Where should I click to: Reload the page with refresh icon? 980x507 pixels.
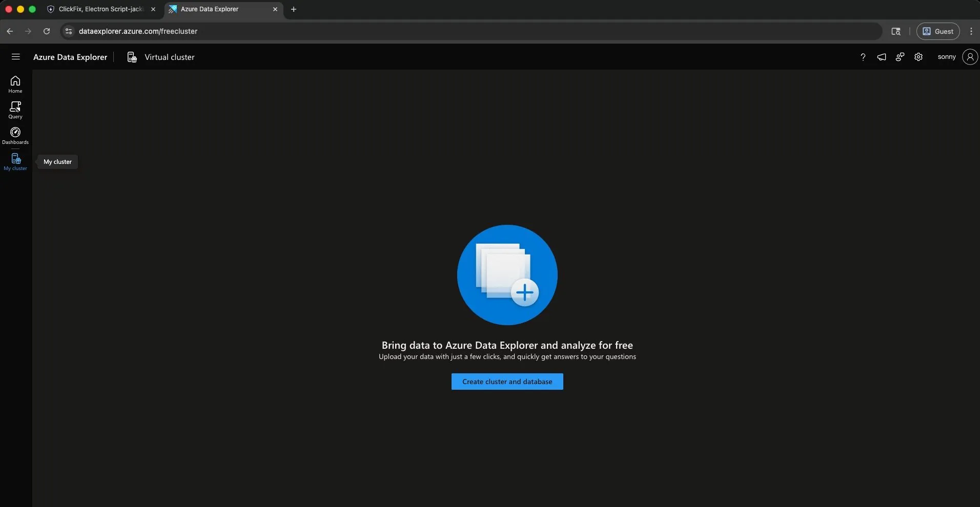click(47, 31)
